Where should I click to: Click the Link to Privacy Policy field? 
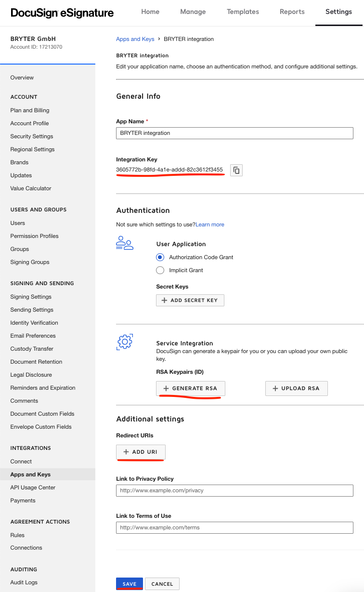click(x=234, y=490)
